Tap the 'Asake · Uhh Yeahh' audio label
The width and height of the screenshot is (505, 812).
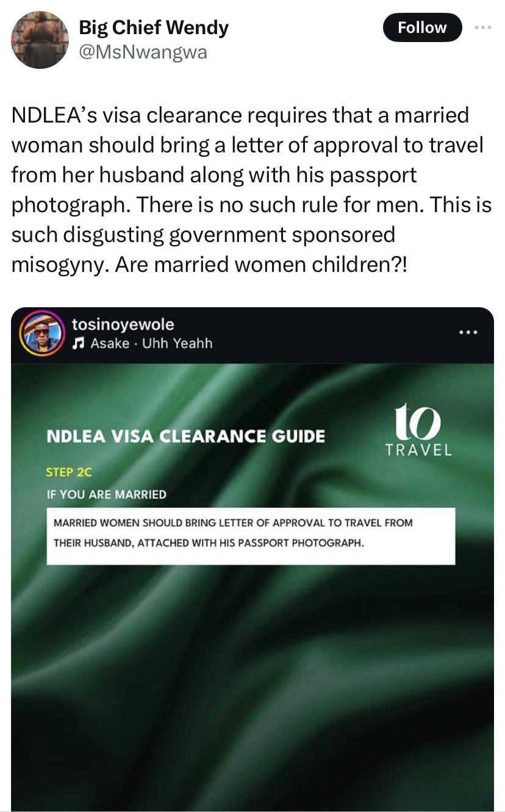151,343
